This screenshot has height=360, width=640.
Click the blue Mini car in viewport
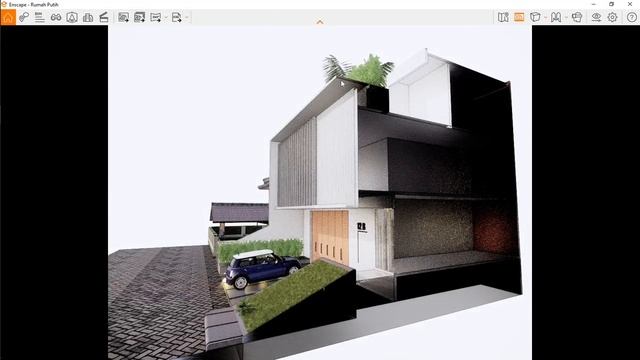(x=262, y=268)
